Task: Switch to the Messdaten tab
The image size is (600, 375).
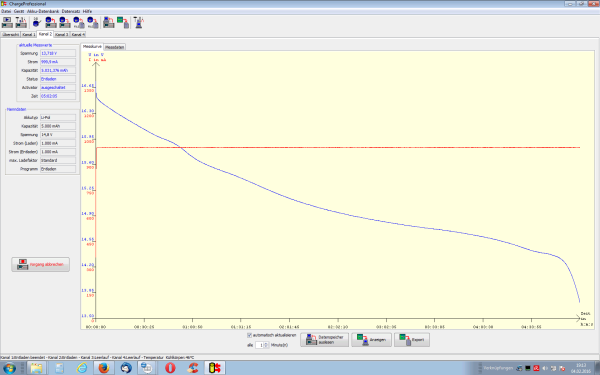Action: [114, 47]
